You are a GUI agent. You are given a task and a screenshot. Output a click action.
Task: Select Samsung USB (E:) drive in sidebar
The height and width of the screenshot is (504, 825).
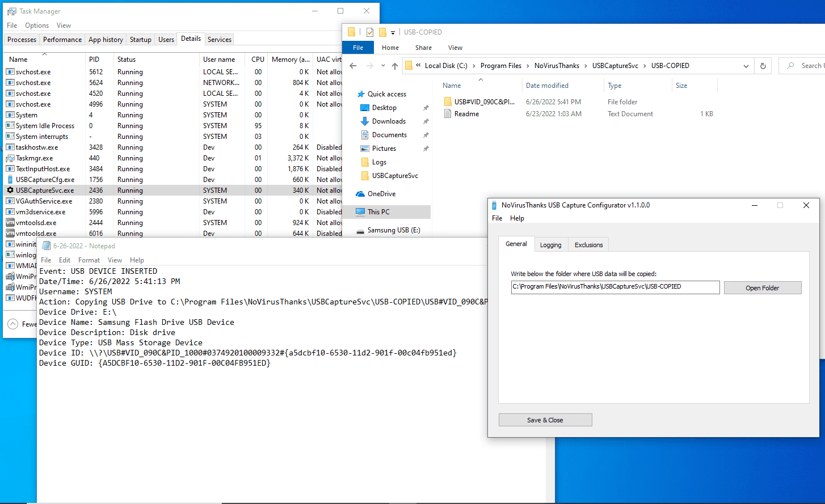pos(394,230)
